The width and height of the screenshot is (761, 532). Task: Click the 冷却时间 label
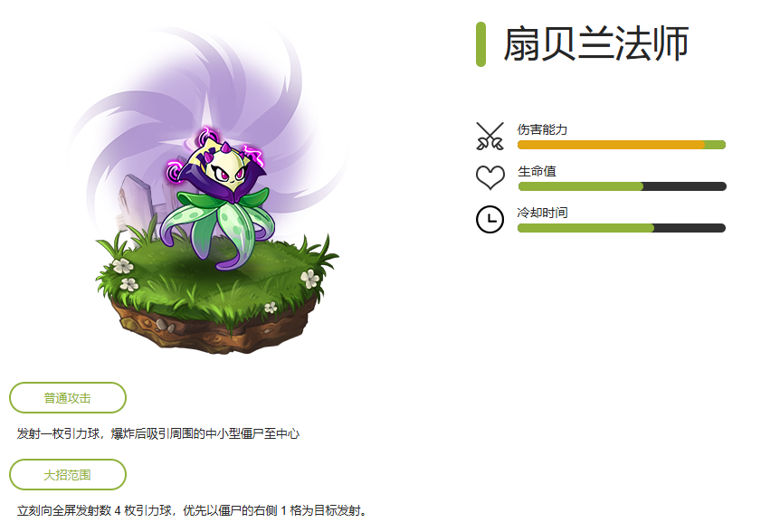542,213
